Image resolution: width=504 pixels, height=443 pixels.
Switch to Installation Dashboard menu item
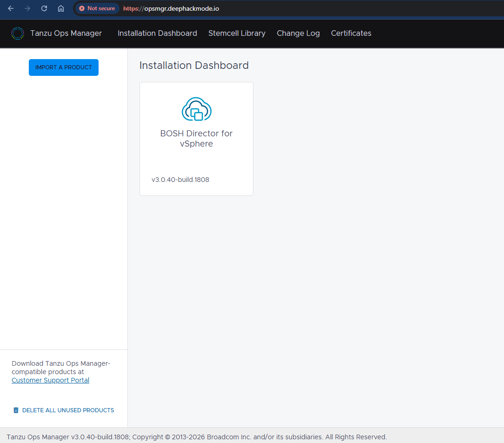pyautogui.click(x=157, y=33)
